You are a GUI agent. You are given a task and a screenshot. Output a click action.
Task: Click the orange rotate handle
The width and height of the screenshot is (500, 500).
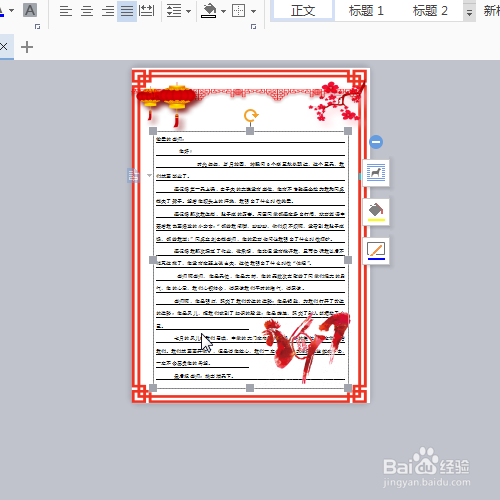click(251, 116)
